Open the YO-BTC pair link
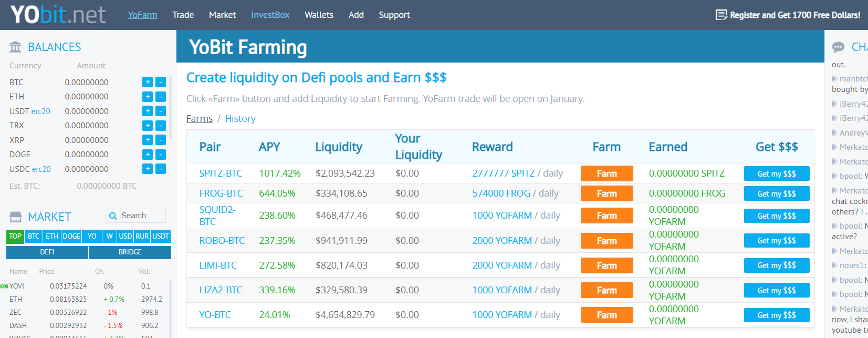Viewport: 868px width, 338px height. point(215,315)
